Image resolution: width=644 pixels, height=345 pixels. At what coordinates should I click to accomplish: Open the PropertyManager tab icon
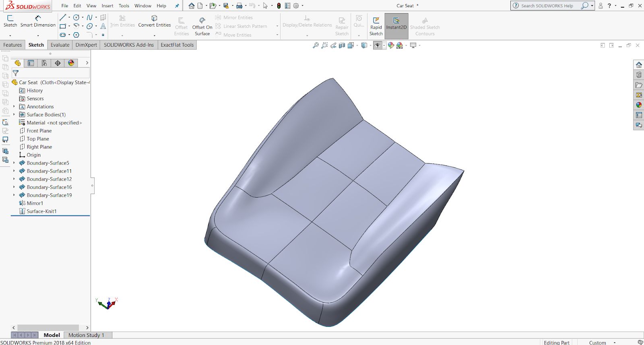(31, 63)
